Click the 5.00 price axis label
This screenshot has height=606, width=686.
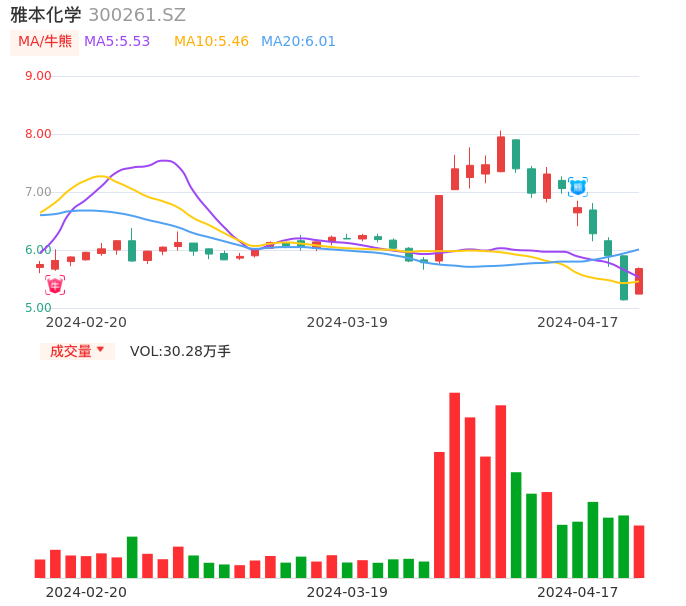[x=38, y=308]
